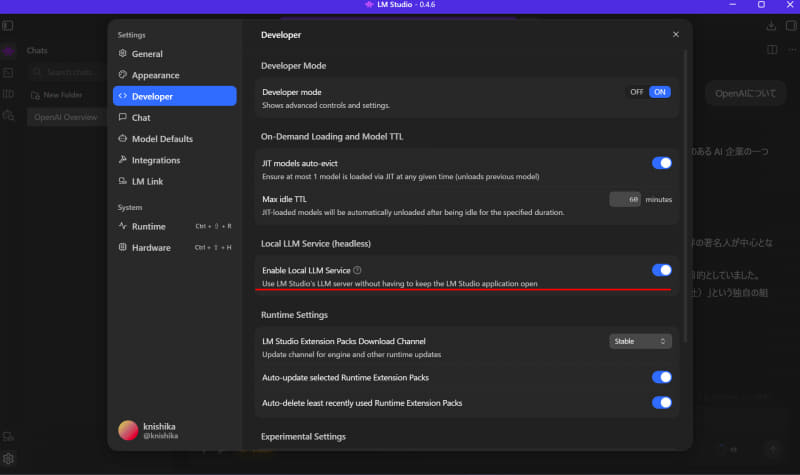Click the settings dialog vertical scrollbar
Viewport: 800px width, 475px height.
click(686, 196)
